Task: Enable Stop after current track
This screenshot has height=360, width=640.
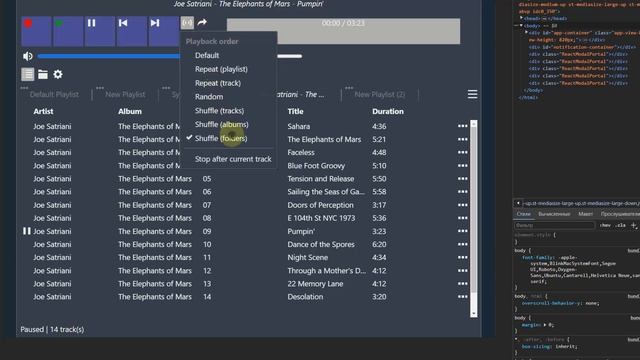Action: pyautogui.click(x=233, y=159)
